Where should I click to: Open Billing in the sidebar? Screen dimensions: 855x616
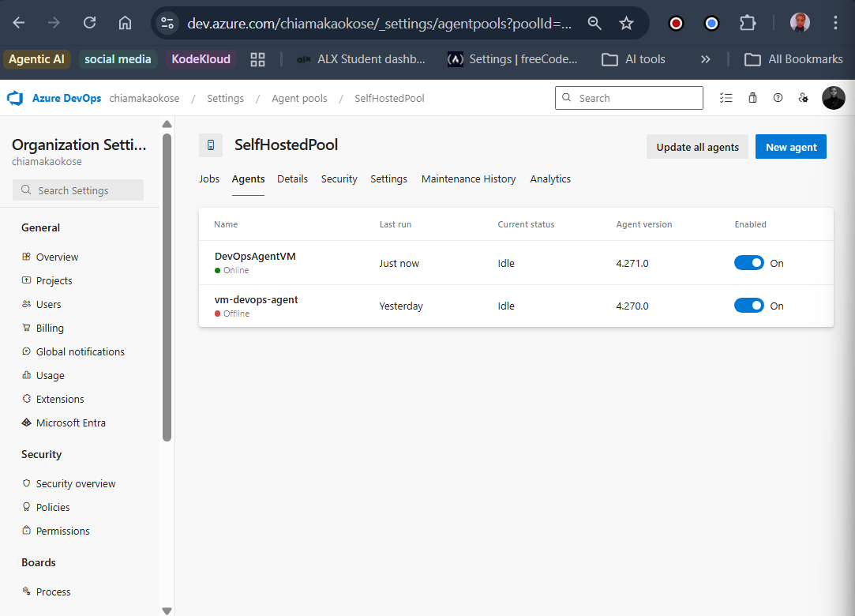(50, 328)
